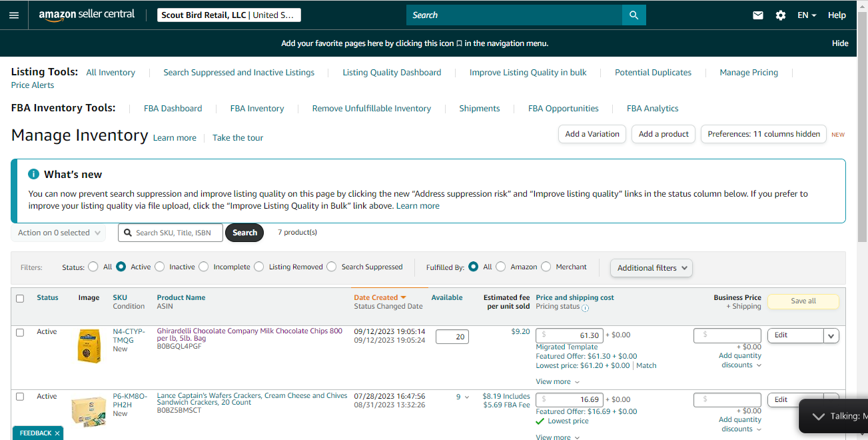The height and width of the screenshot is (440, 868).
Task: Click the black Search button for SKUs
Action: (244, 233)
